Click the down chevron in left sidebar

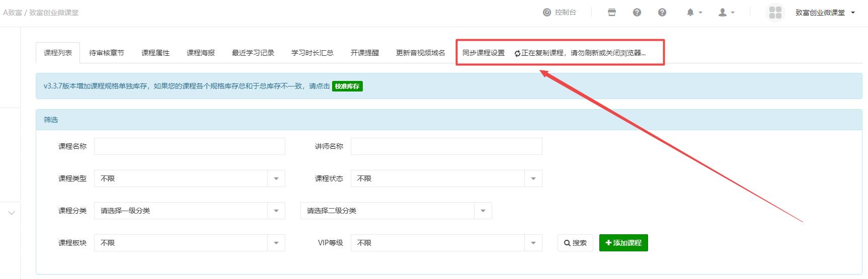12,213
